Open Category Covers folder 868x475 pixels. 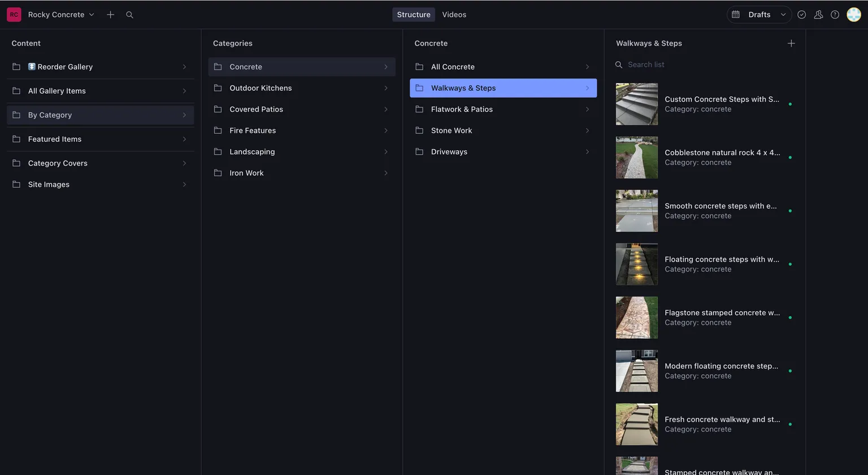[101, 163]
